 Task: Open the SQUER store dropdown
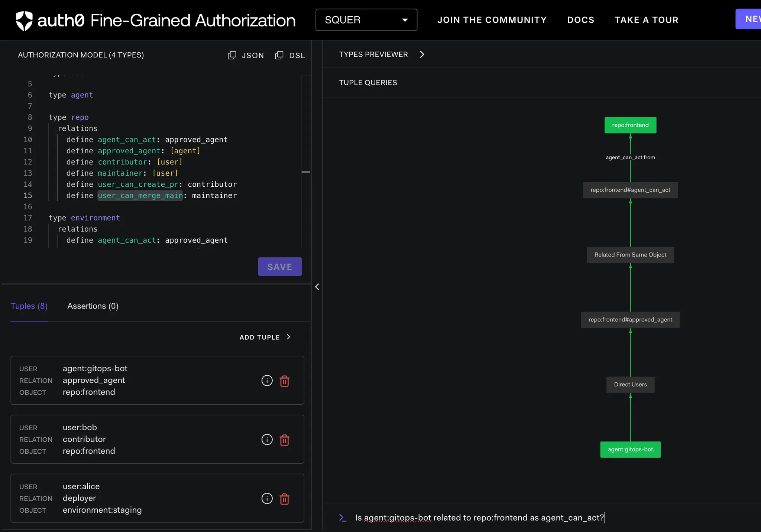click(366, 20)
